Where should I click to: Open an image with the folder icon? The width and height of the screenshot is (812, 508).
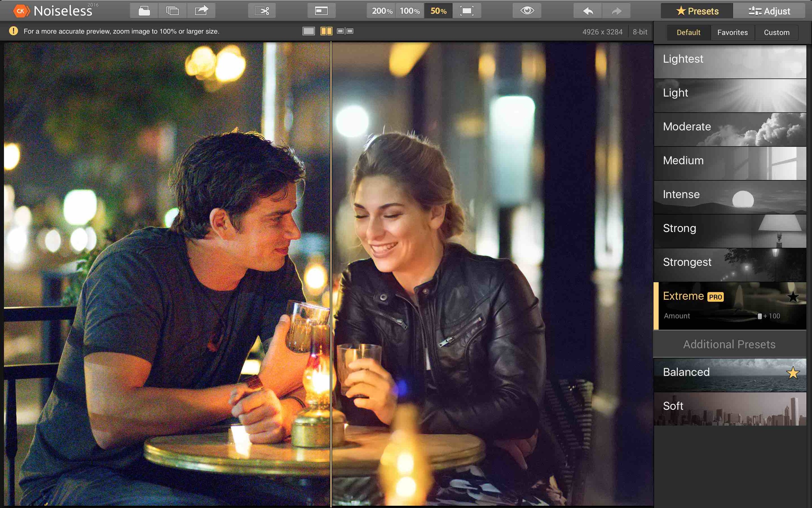click(144, 11)
